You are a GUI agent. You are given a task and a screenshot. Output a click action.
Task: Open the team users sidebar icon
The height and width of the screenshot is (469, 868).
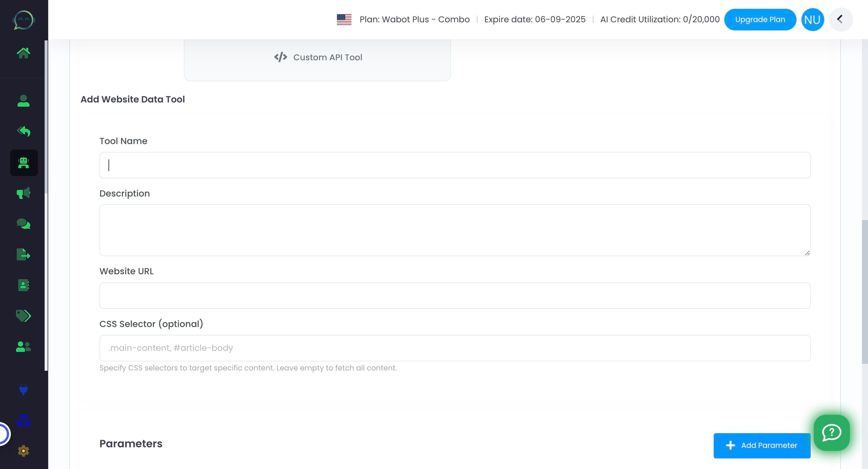click(23, 346)
